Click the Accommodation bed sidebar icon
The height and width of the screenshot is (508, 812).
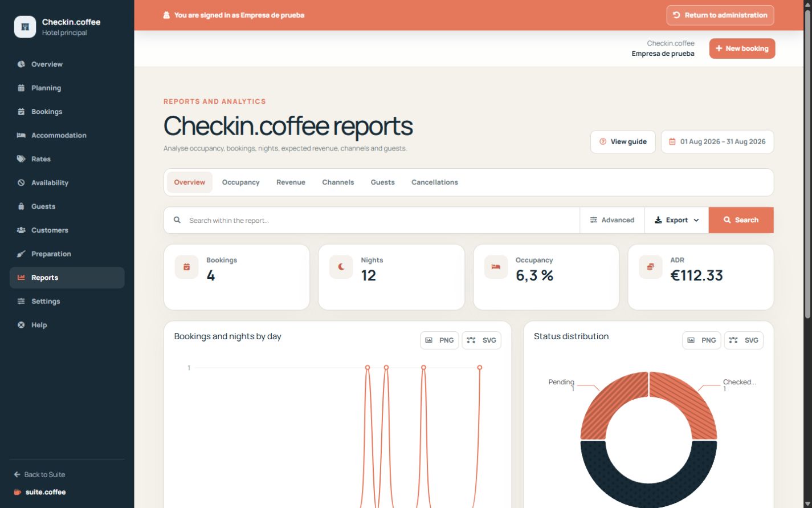point(21,135)
